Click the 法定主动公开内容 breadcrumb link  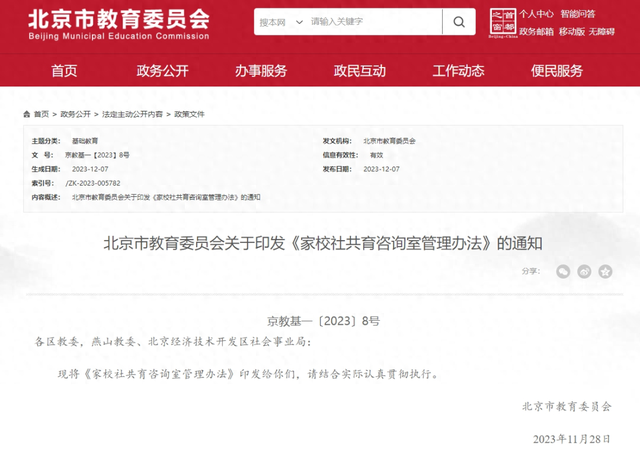tap(132, 114)
